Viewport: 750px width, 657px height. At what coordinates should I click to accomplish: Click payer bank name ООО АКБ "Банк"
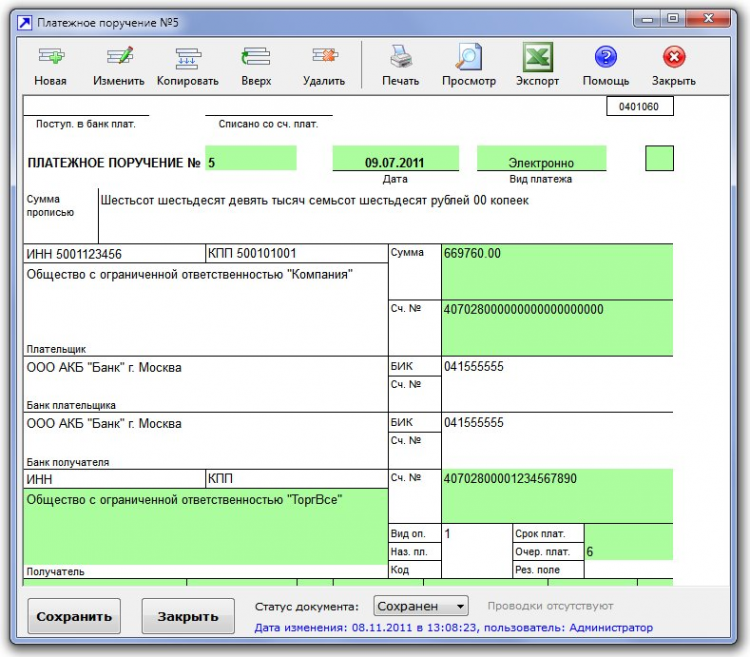click(104, 368)
